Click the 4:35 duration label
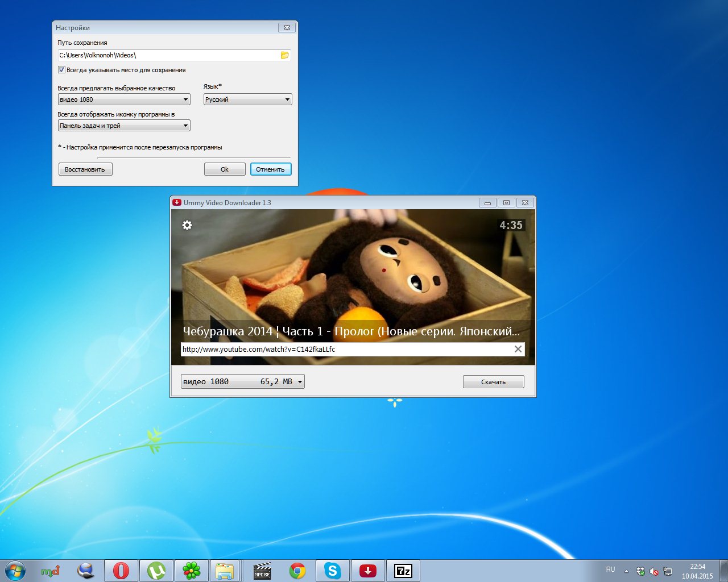Image resolution: width=728 pixels, height=582 pixels. pos(511,225)
